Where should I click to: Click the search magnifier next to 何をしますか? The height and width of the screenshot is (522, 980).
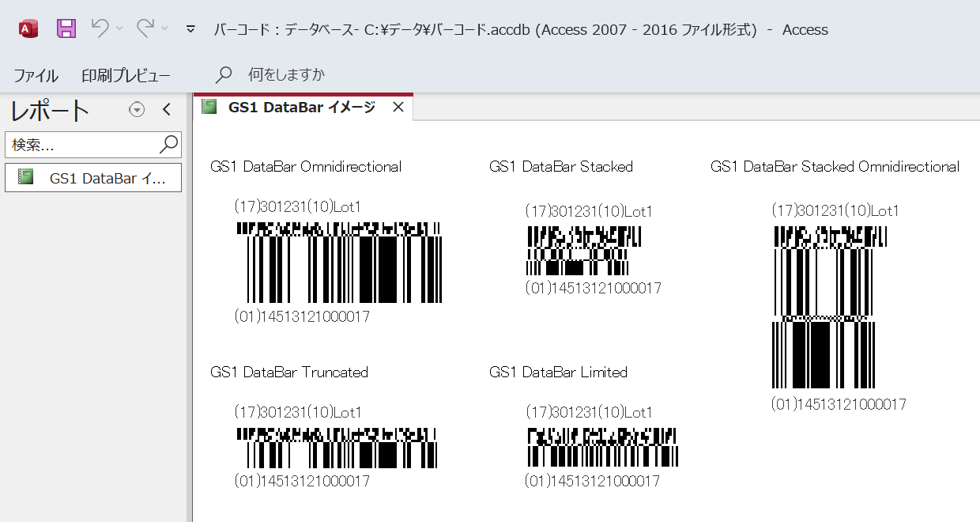[223, 75]
